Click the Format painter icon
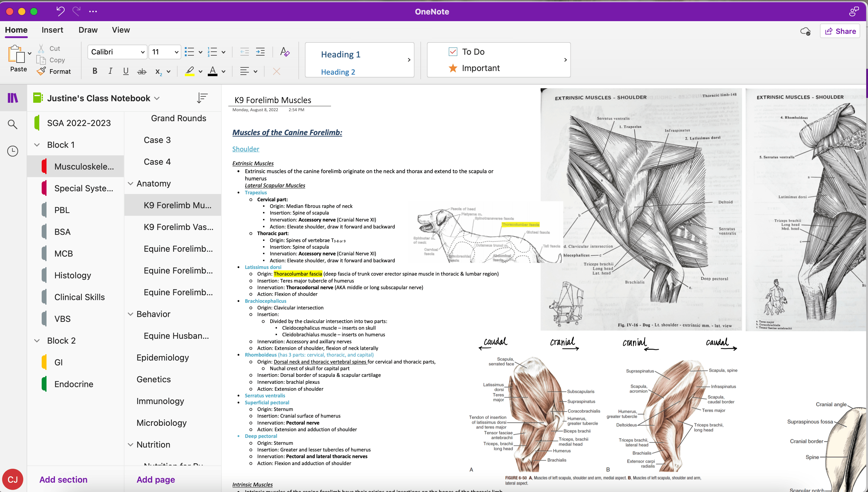 coord(41,71)
